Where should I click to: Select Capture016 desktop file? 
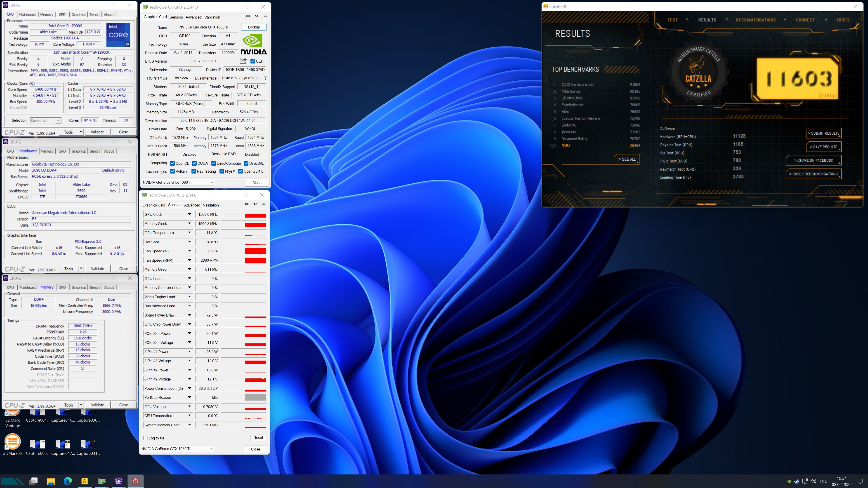point(63,416)
